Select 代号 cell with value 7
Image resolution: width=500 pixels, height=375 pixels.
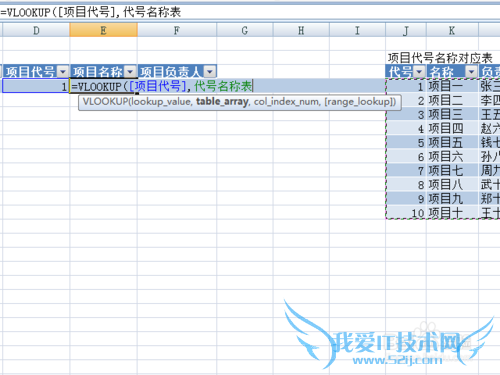[406, 170]
